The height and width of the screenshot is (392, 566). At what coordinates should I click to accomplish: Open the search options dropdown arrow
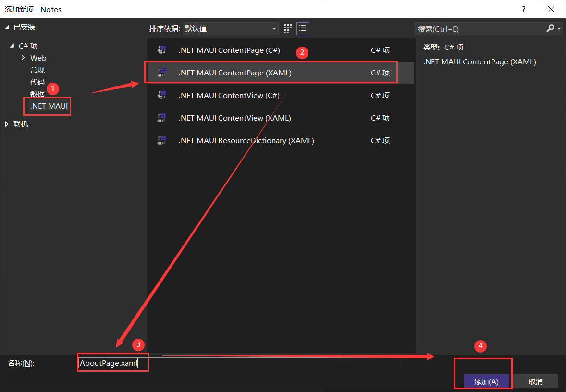pos(559,29)
